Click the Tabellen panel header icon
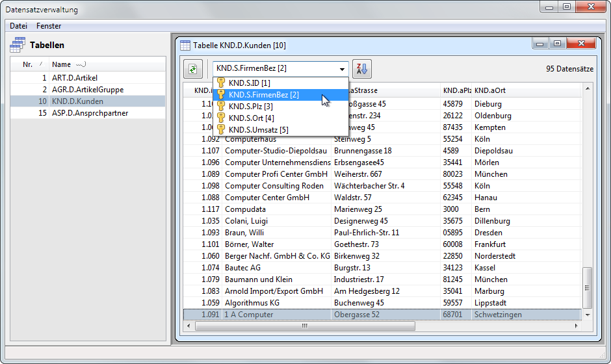 tap(18, 45)
